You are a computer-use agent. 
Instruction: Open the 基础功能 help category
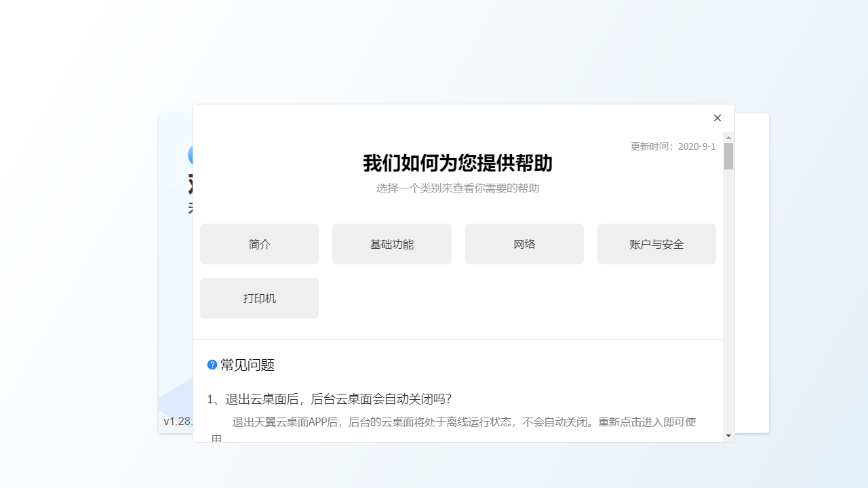[x=391, y=244]
